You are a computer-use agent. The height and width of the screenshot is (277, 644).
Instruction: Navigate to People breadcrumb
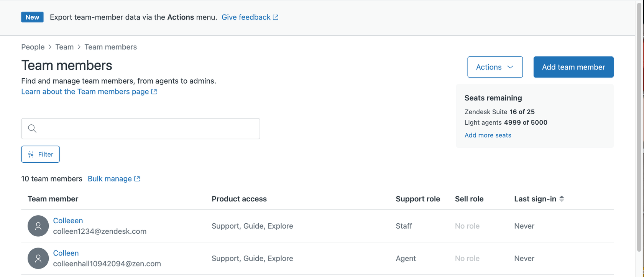coord(33,47)
